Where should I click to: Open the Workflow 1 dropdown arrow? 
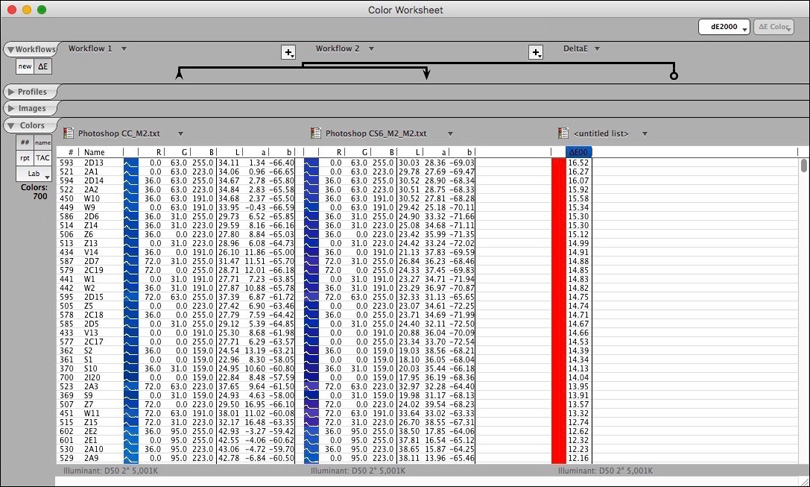coord(124,49)
